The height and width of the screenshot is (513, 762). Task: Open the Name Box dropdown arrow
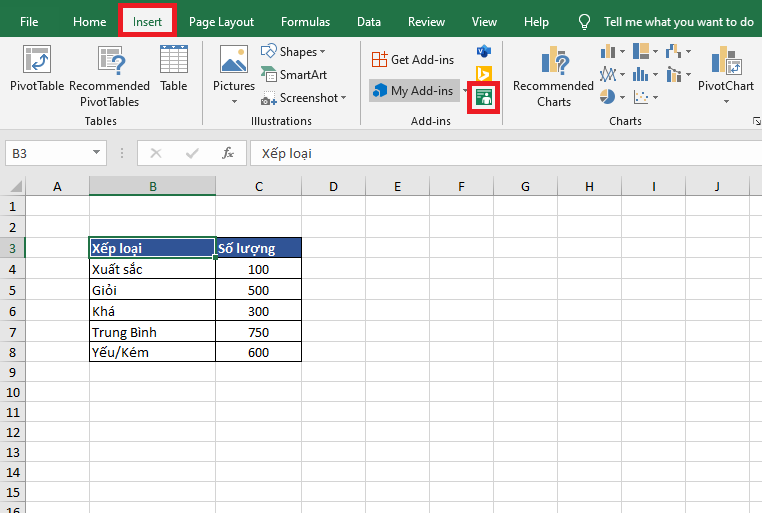coord(97,153)
